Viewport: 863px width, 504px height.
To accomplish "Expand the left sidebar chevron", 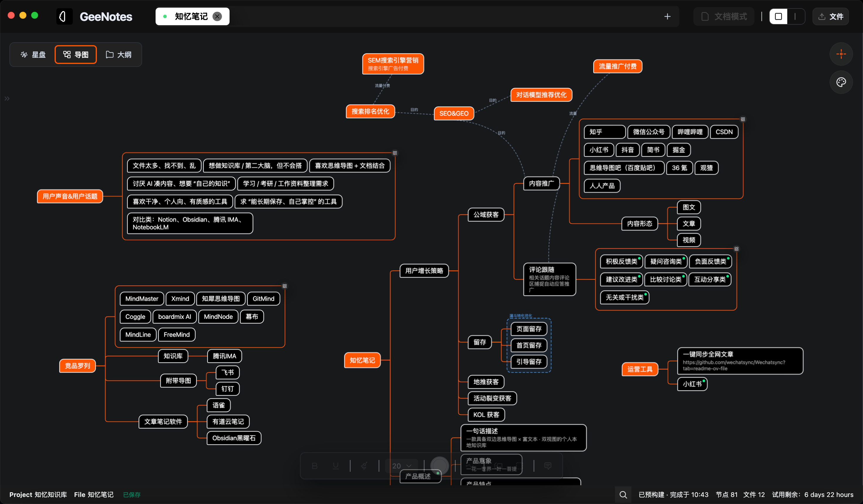I will [7, 99].
